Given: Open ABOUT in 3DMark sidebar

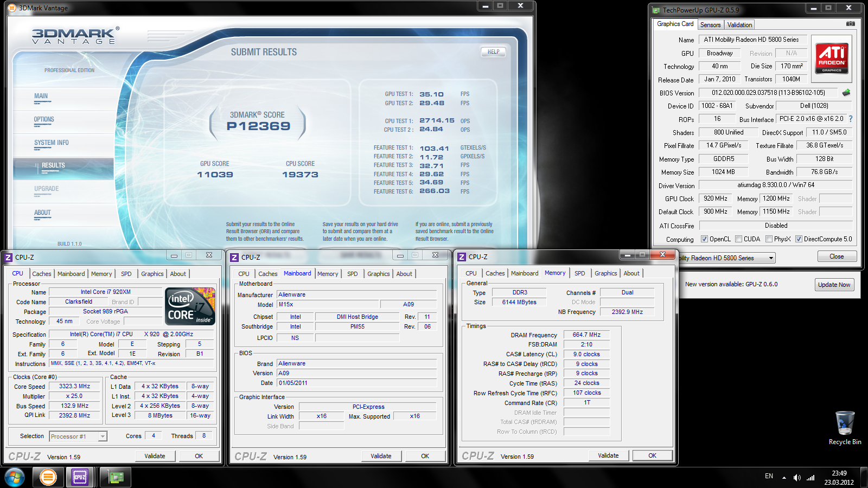Looking at the screenshot, I should [x=42, y=213].
